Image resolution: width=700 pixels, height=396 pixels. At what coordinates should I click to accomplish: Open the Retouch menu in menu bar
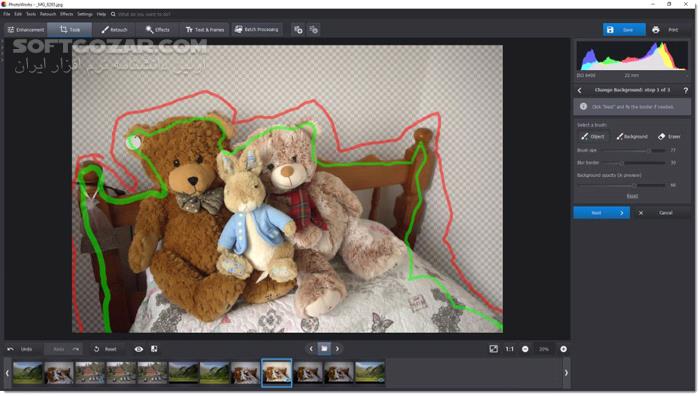point(48,14)
